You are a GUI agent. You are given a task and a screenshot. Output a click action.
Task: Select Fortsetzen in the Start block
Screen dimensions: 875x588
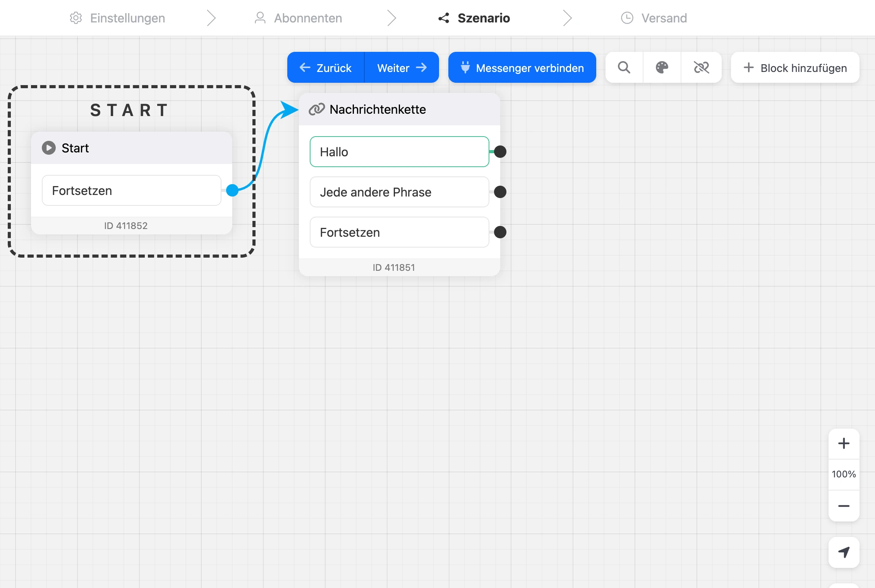[x=132, y=190]
